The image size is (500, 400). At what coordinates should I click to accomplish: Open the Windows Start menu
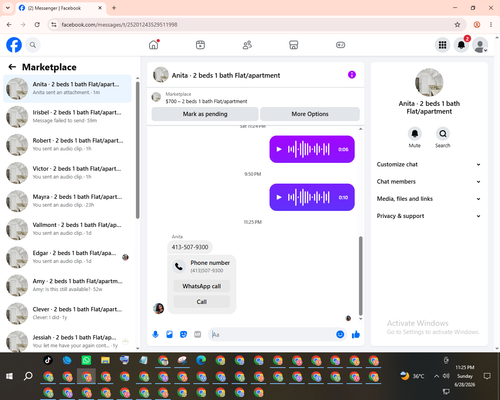tap(9, 376)
